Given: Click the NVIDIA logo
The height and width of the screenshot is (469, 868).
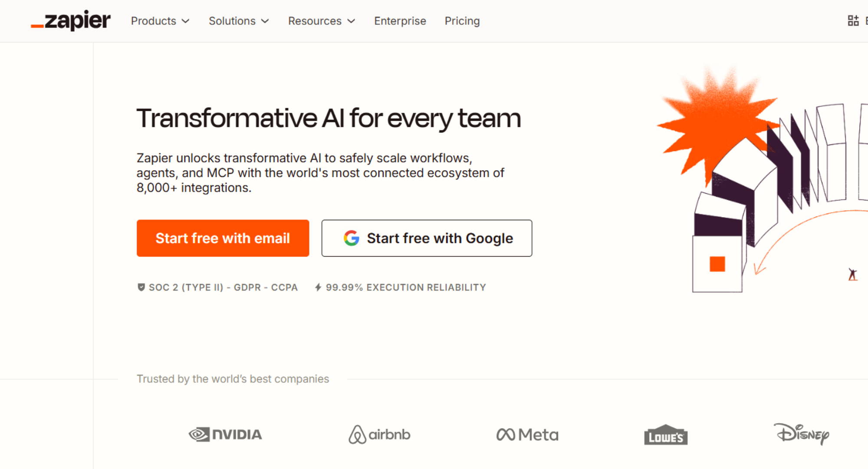Looking at the screenshot, I should (225, 434).
